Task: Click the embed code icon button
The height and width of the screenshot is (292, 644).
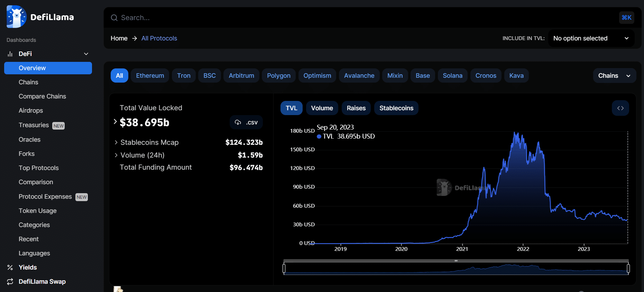Action: point(620,108)
